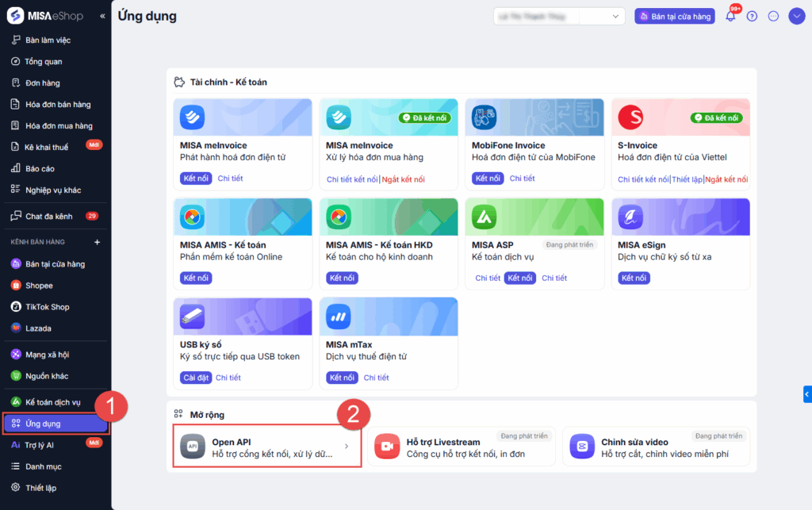Open chat support bubble icon
Screen dimensions: 812x510
tap(773, 16)
